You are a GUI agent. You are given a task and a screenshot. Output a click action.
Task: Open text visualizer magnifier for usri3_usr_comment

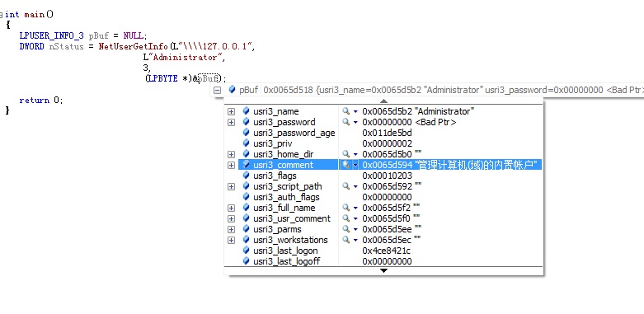click(x=346, y=218)
